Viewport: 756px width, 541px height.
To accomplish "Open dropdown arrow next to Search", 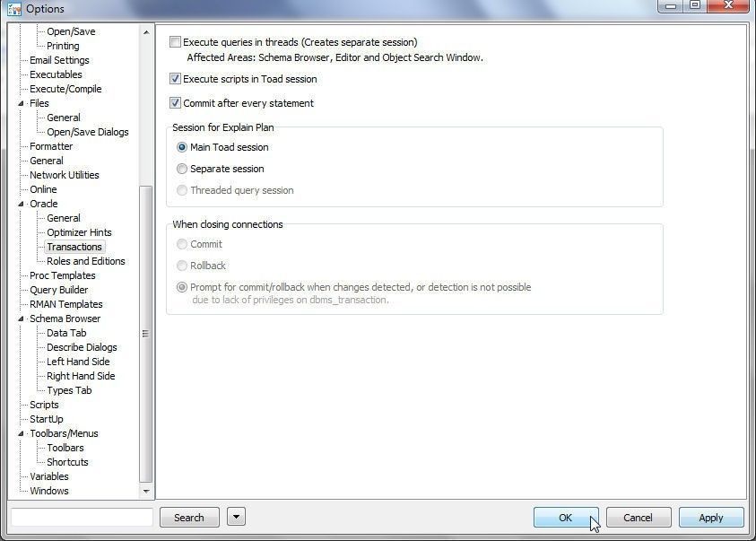I will (x=236, y=517).
